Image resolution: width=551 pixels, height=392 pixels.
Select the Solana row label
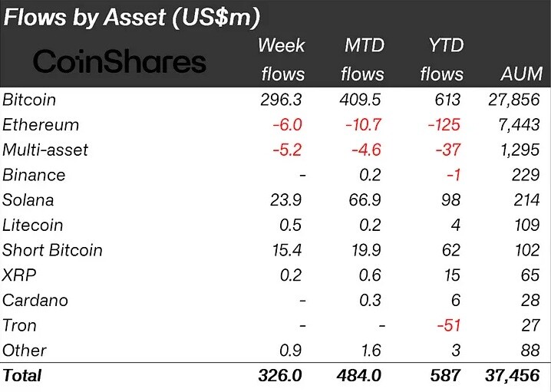coord(28,200)
